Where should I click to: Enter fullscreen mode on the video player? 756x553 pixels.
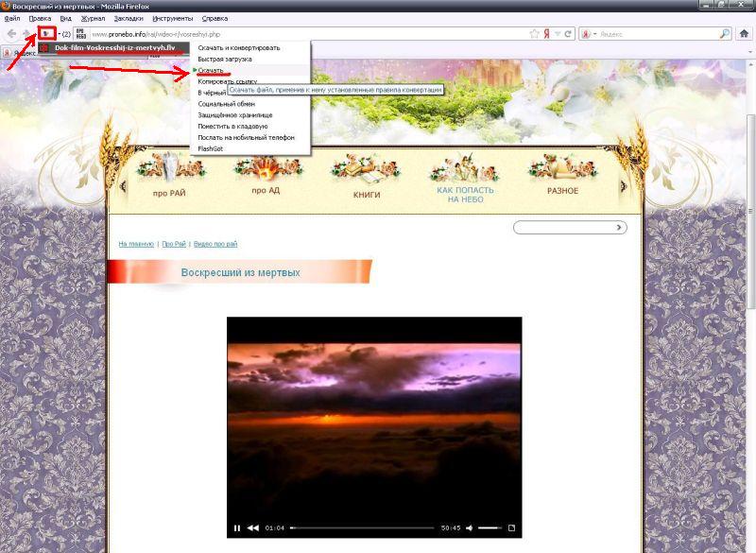pyautogui.click(x=511, y=526)
